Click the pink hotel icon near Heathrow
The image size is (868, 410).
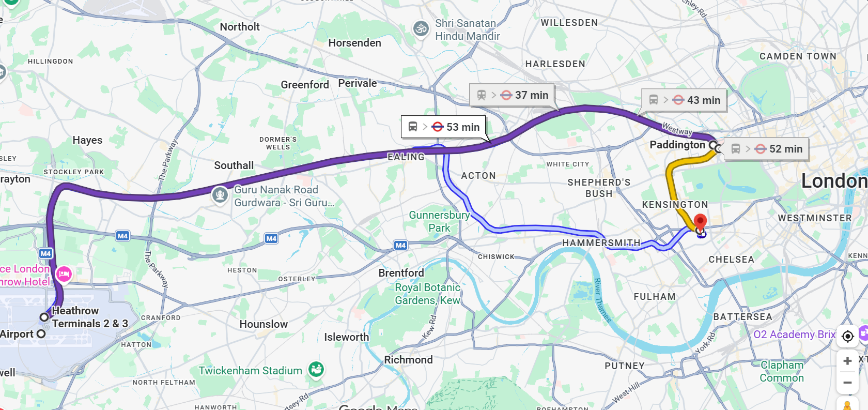click(64, 274)
